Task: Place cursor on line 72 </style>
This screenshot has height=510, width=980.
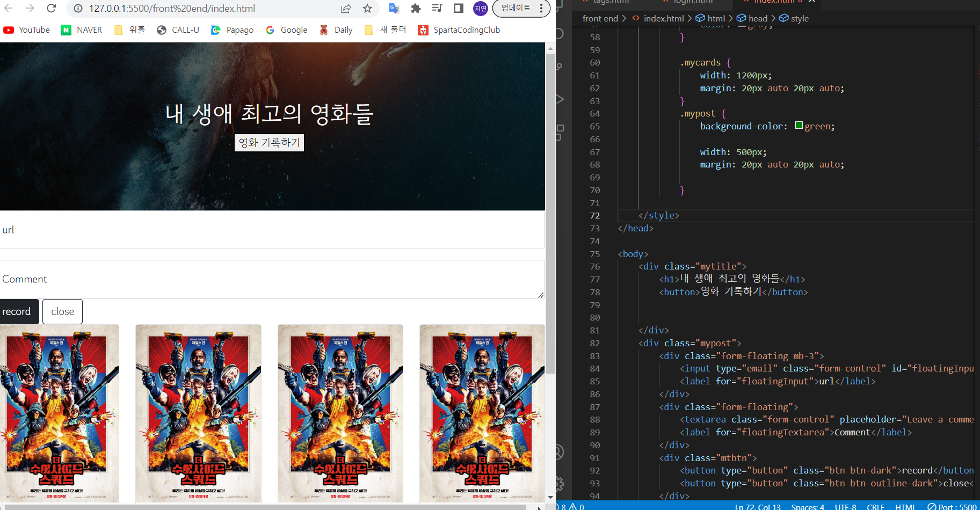Action: (x=659, y=215)
